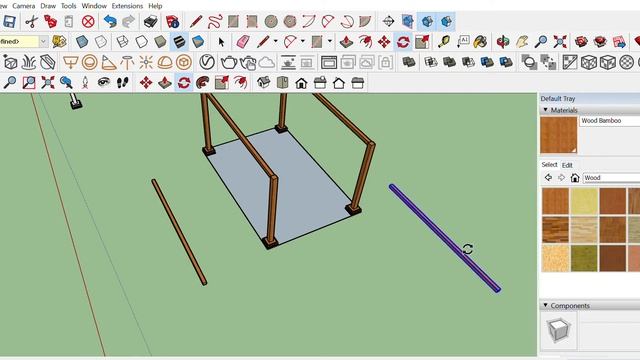The image size is (640, 360).
Task: Click the Wood Bamboo name field
Action: pos(610,121)
